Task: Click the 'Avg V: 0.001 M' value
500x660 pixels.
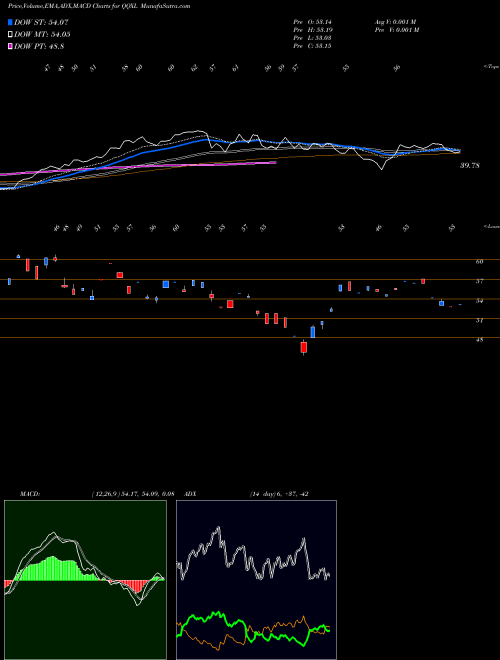Action: point(396,21)
